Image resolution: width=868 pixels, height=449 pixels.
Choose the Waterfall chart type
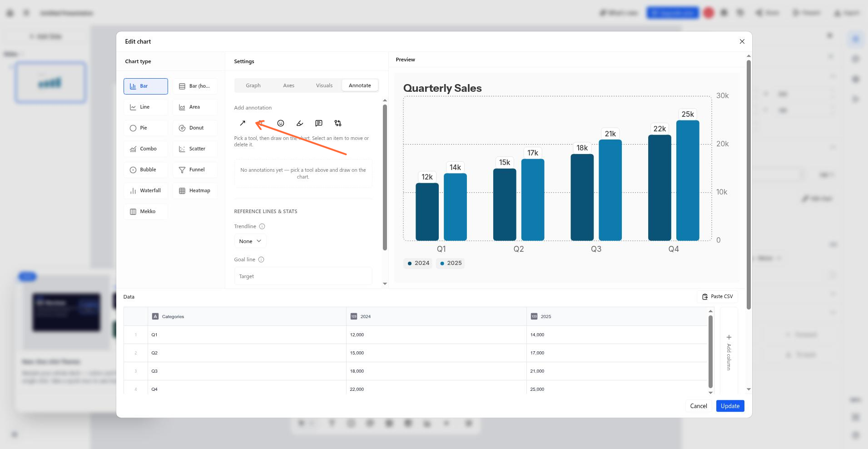pos(146,191)
